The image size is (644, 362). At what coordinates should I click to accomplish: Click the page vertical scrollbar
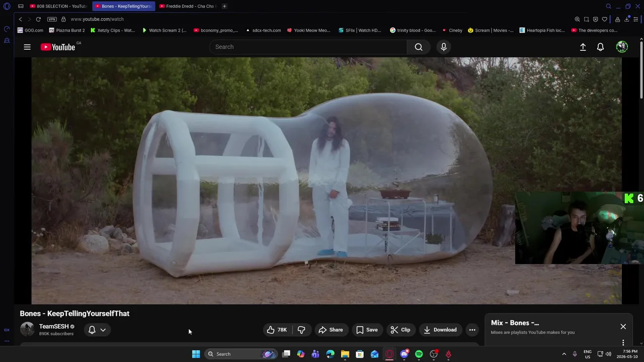click(x=641, y=70)
